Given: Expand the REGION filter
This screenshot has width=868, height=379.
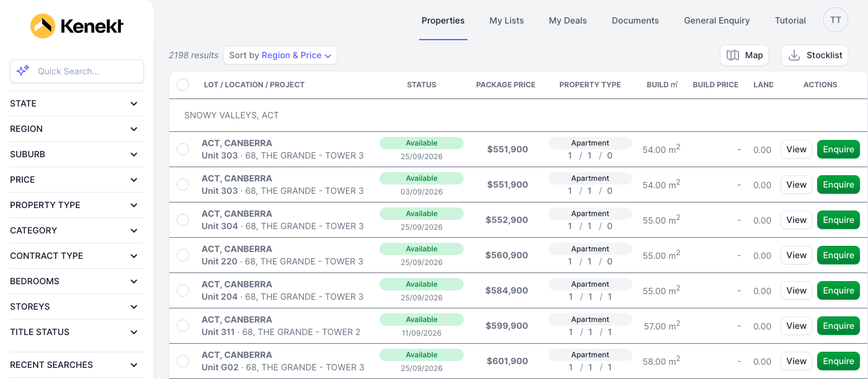Looking at the screenshot, I should (77, 129).
